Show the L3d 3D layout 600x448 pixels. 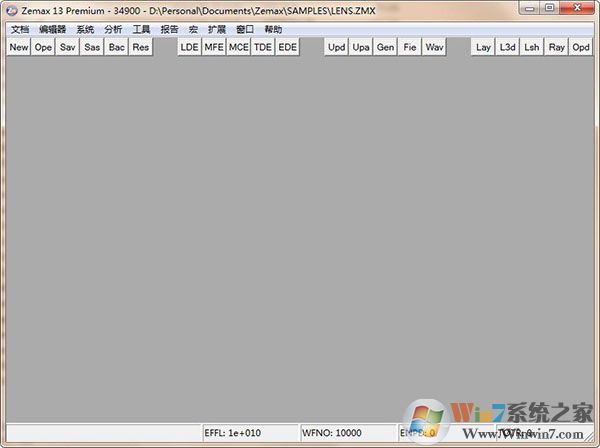pos(507,47)
